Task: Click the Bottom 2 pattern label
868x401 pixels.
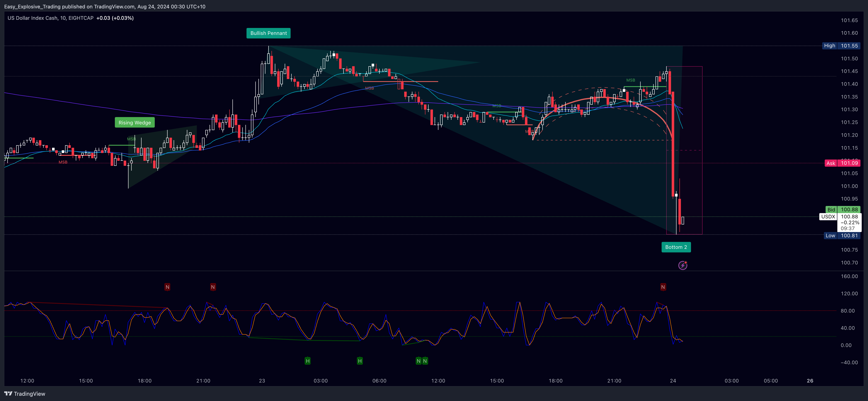Action: (x=676, y=247)
